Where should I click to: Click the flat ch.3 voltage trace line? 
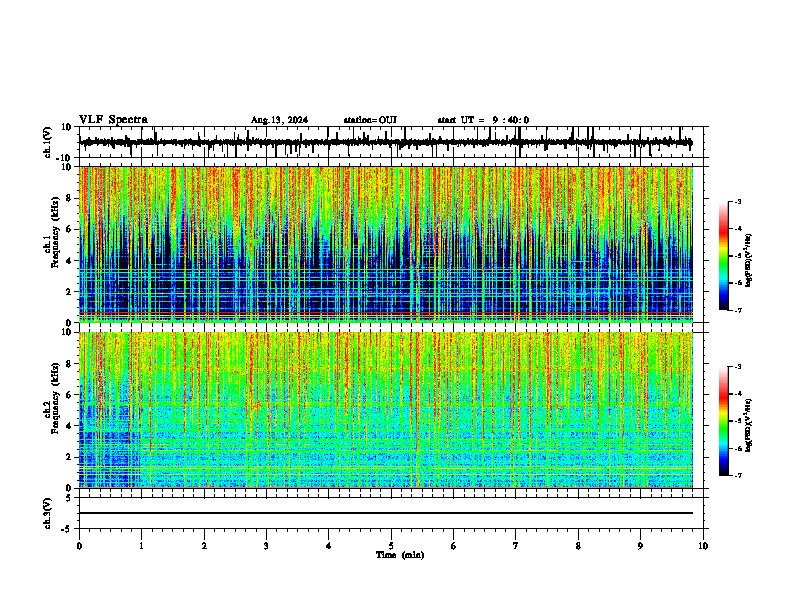386,513
